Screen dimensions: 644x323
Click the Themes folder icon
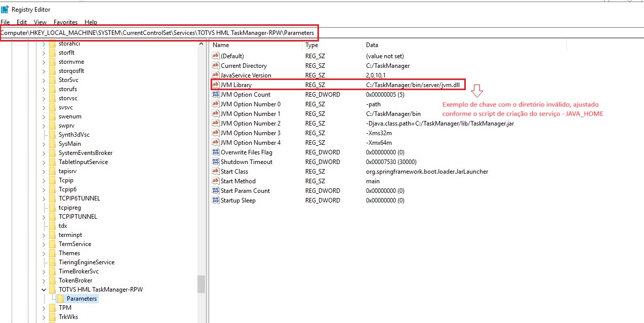click(52, 253)
